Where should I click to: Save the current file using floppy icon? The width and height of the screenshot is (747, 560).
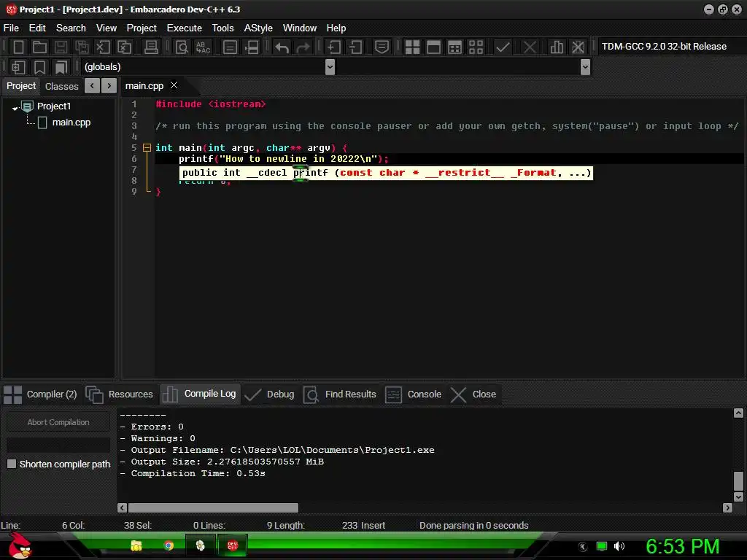[61, 47]
